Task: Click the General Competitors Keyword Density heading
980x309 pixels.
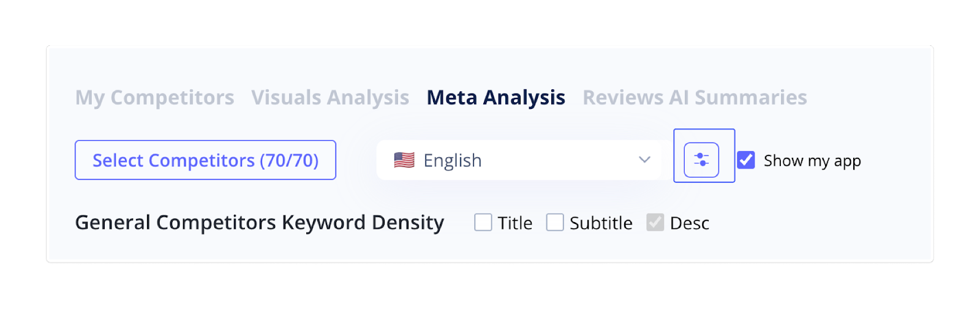Action: pos(259,223)
